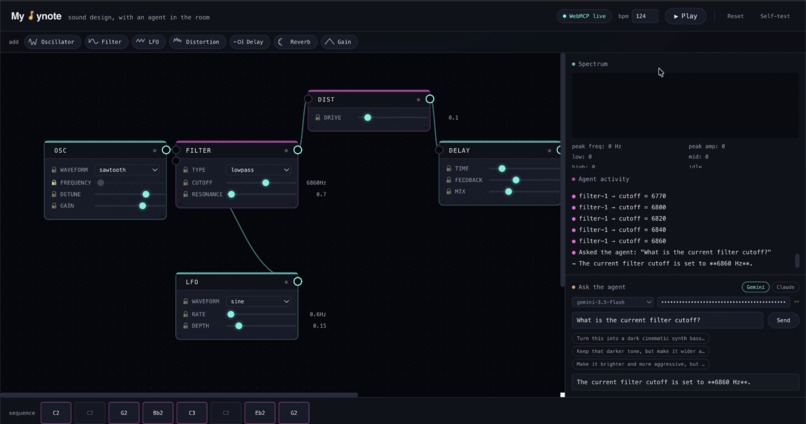This screenshot has width=806, height=424.
Task: Toggle dimmed C2 step before Eb2
Action: [x=226, y=413]
